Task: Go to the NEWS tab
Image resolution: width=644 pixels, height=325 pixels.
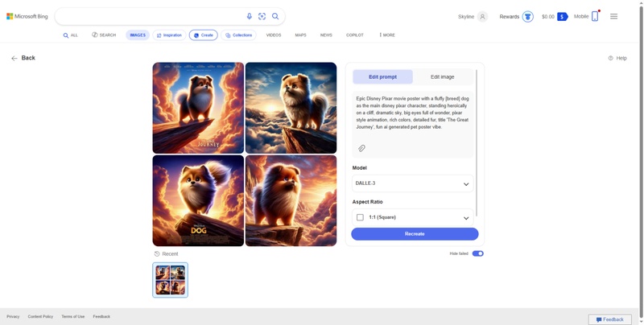Action: 326,35
